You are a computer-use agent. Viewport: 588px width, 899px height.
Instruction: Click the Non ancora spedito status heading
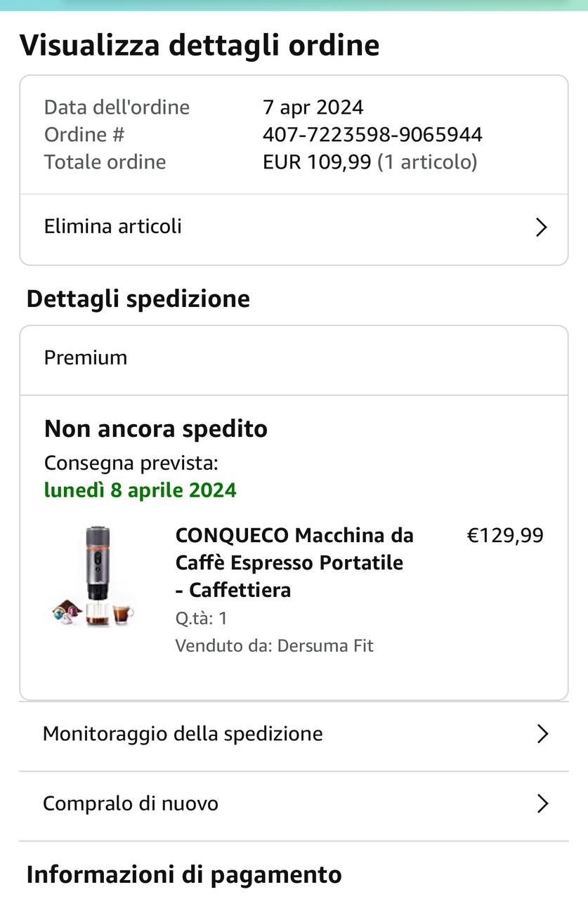pos(155,429)
